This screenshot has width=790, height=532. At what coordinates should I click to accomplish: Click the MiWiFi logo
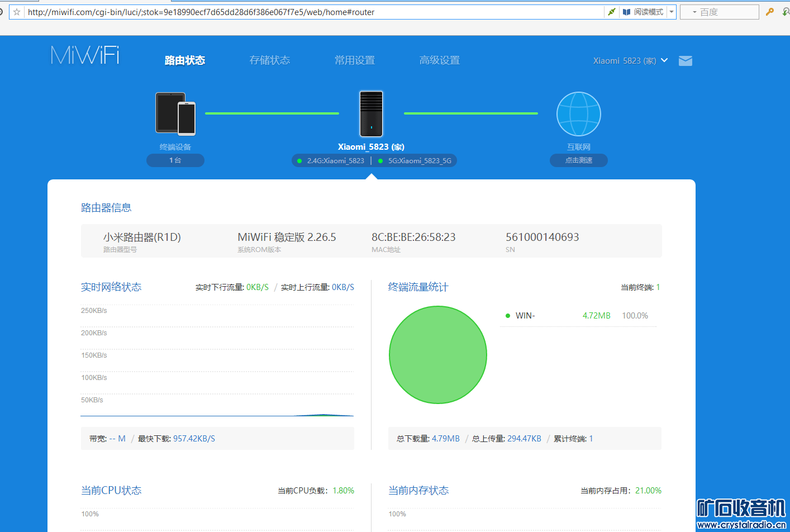point(85,55)
